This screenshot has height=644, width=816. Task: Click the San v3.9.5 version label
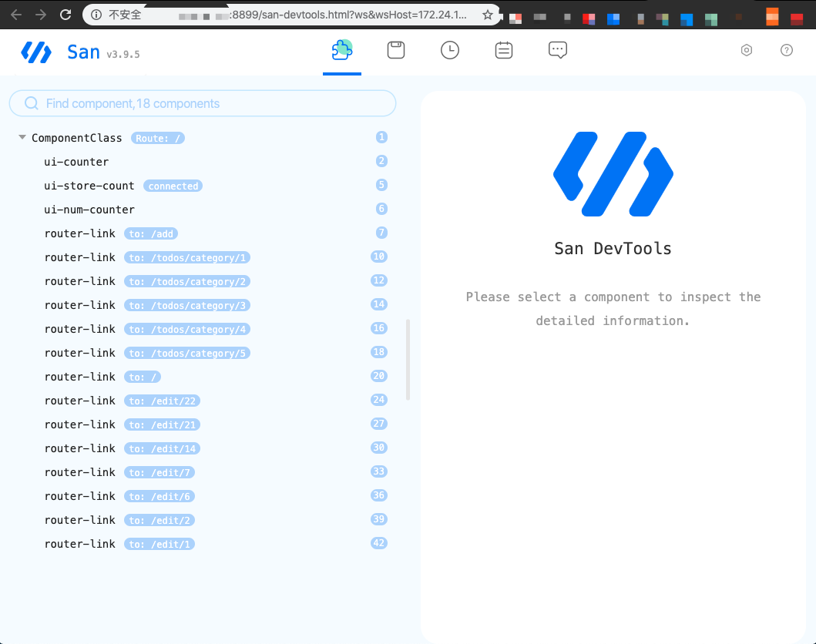123,54
